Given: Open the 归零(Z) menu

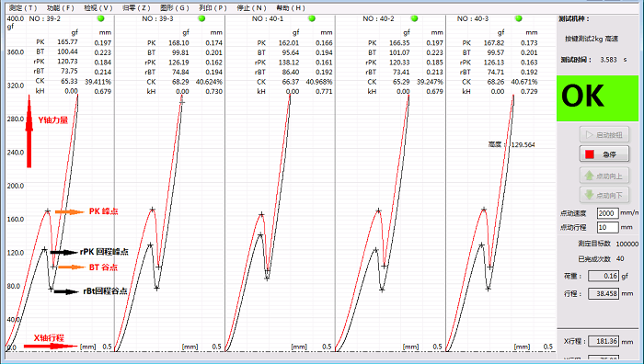Looking at the screenshot, I should tap(136, 7).
